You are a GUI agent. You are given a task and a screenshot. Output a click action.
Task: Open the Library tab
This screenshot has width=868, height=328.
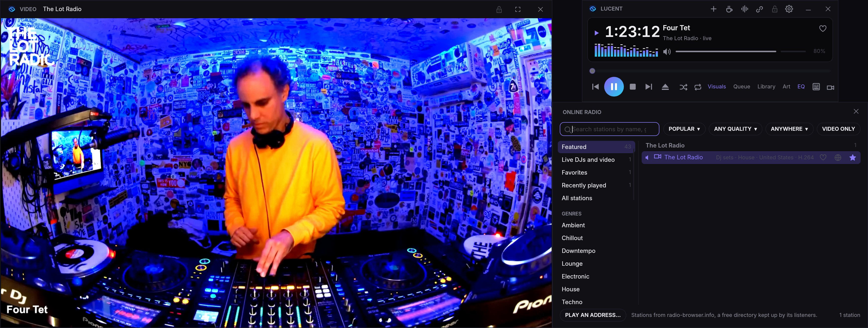pyautogui.click(x=766, y=86)
